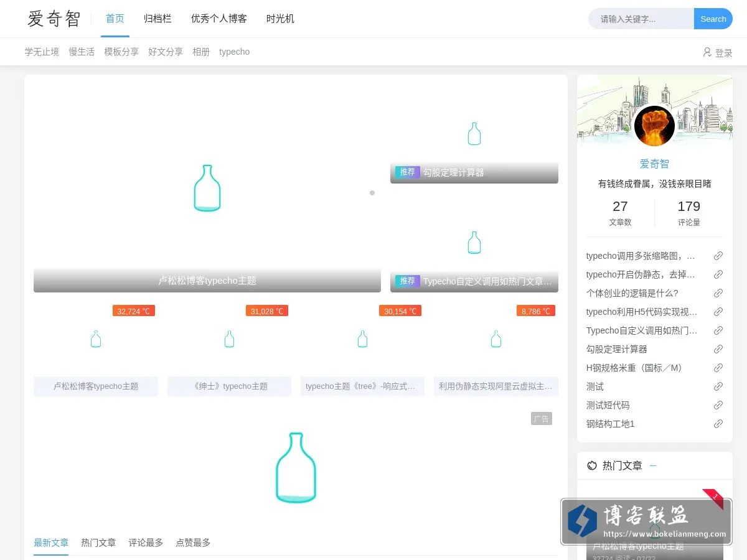Go to 优秀个人博客 page
The width and height of the screenshot is (747, 560).
coord(219,19)
